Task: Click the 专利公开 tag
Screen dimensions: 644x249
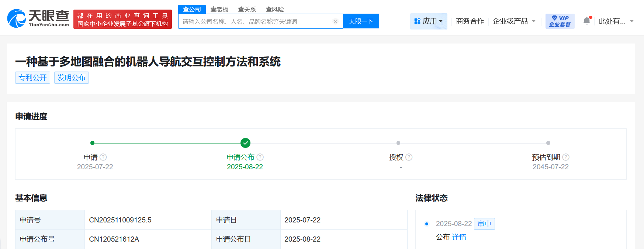Action: click(x=32, y=77)
